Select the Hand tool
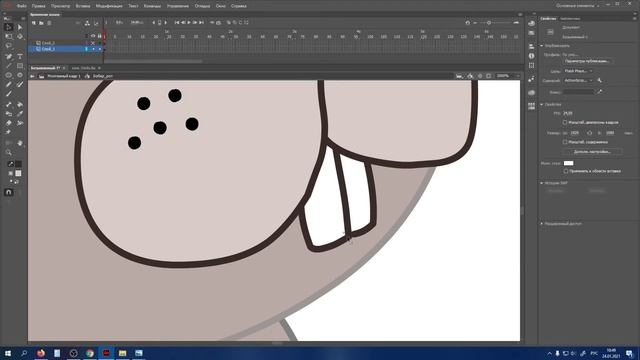Viewport: 640px width, 360px height. tap(20, 143)
